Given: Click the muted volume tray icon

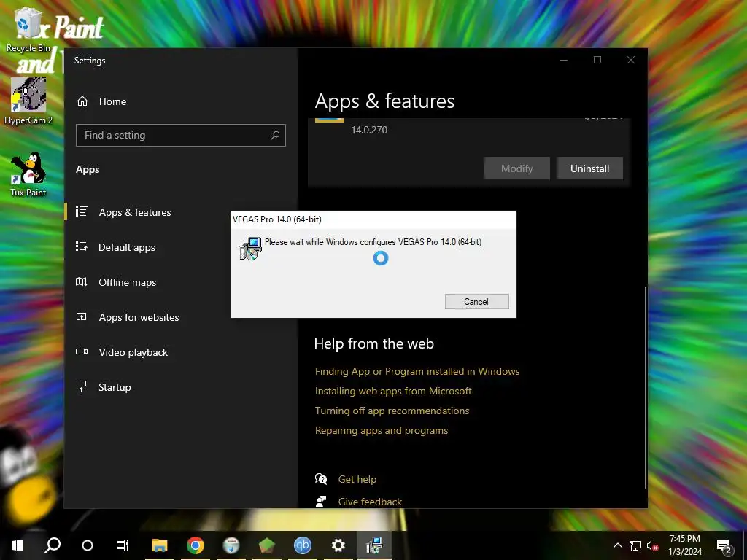Looking at the screenshot, I should click(653, 545).
